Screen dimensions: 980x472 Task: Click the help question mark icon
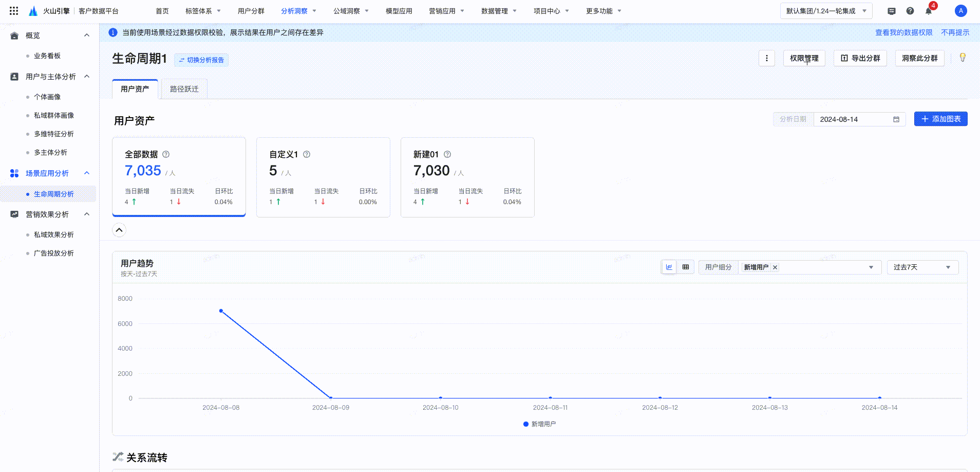point(910,11)
